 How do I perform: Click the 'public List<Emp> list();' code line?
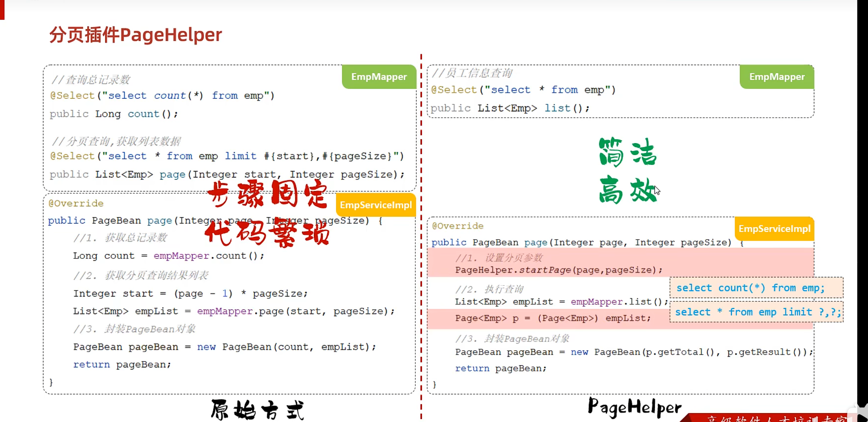coord(510,108)
